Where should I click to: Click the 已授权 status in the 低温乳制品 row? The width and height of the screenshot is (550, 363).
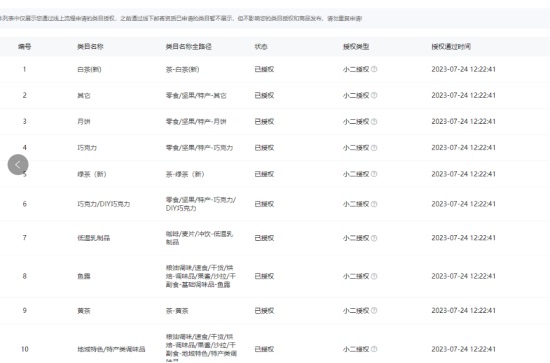264,238
